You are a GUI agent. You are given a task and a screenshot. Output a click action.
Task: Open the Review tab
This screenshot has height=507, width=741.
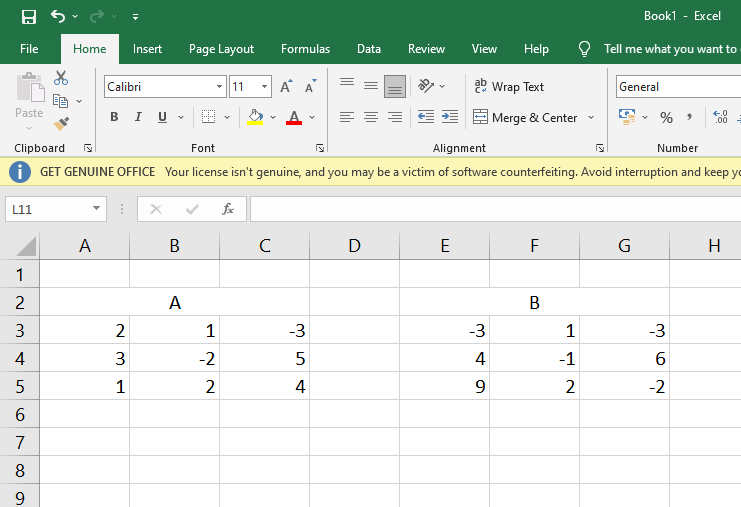point(426,49)
